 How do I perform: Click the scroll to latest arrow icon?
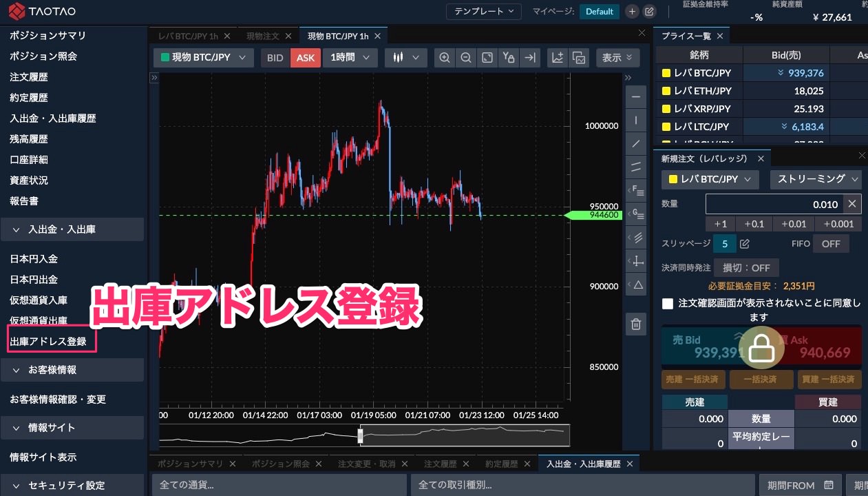[x=529, y=58]
